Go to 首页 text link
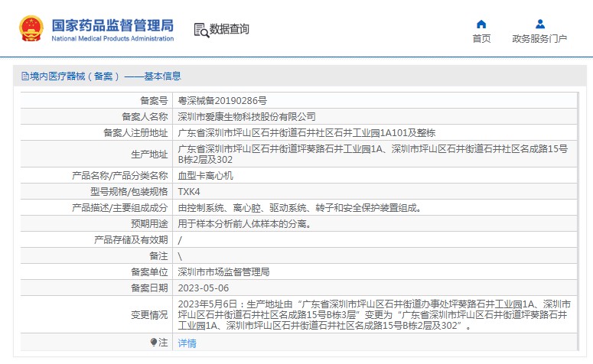Viewport: 593px width, 364px height. (481, 38)
